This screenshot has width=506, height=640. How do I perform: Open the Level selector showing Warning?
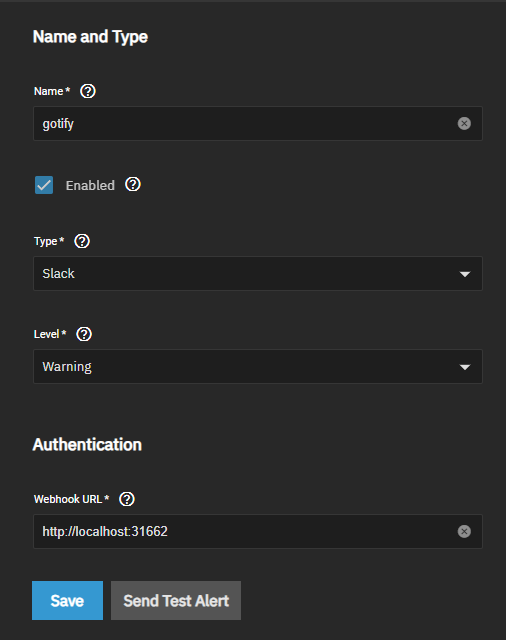tap(258, 367)
